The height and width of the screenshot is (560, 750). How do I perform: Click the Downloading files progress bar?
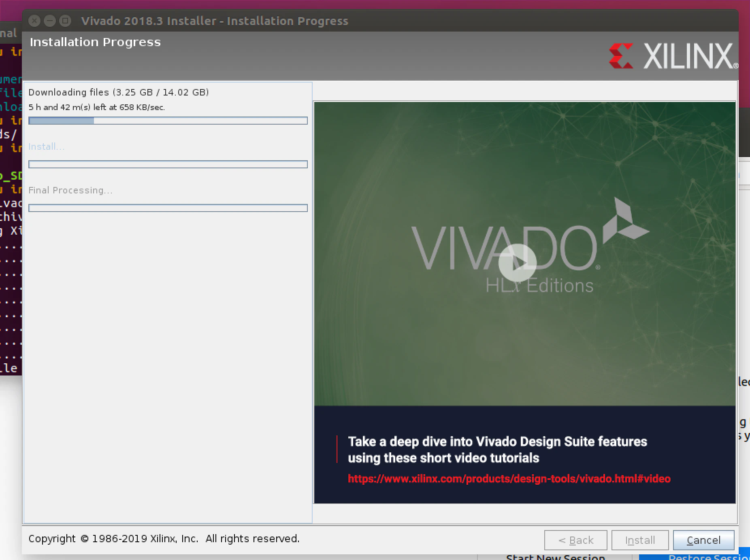coord(168,121)
